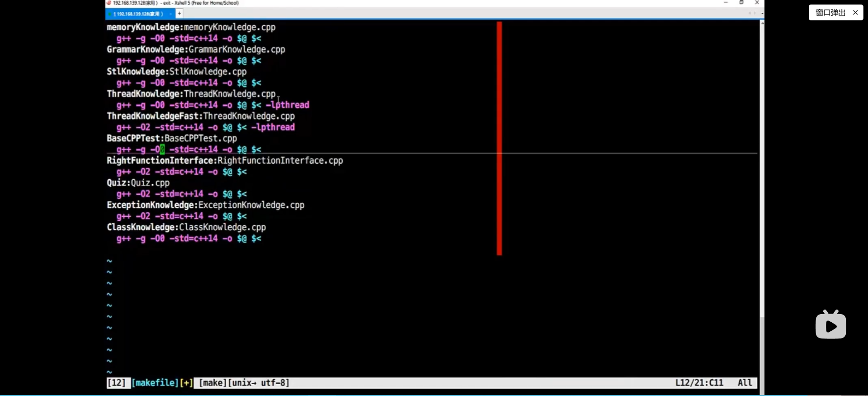This screenshot has height=396, width=868.
Task: Click the [makefile] filename in status line
Action: tap(155, 383)
